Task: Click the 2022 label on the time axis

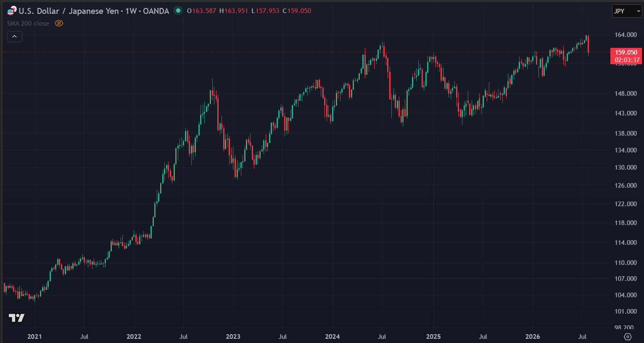Action: tap(134, 337)
